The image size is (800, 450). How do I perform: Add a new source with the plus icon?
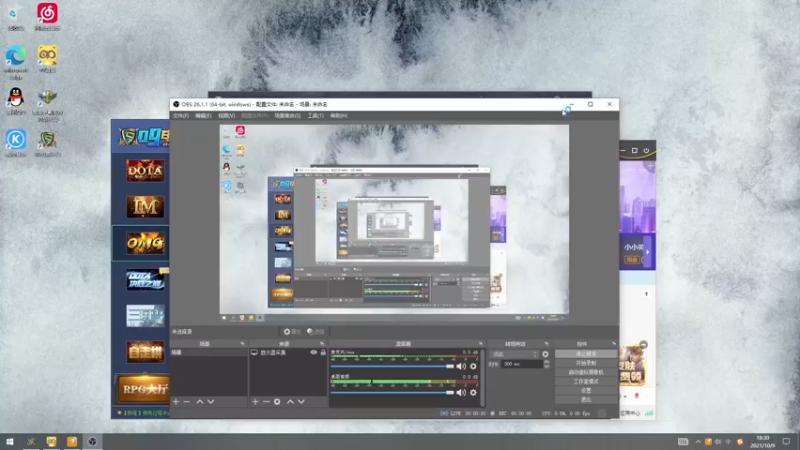(x=255, y=402)
